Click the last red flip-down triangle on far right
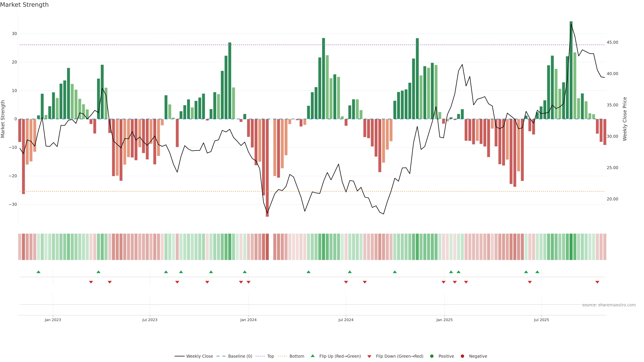The width and height of the screenshot is (644, 362). click(x=597, y=282)
